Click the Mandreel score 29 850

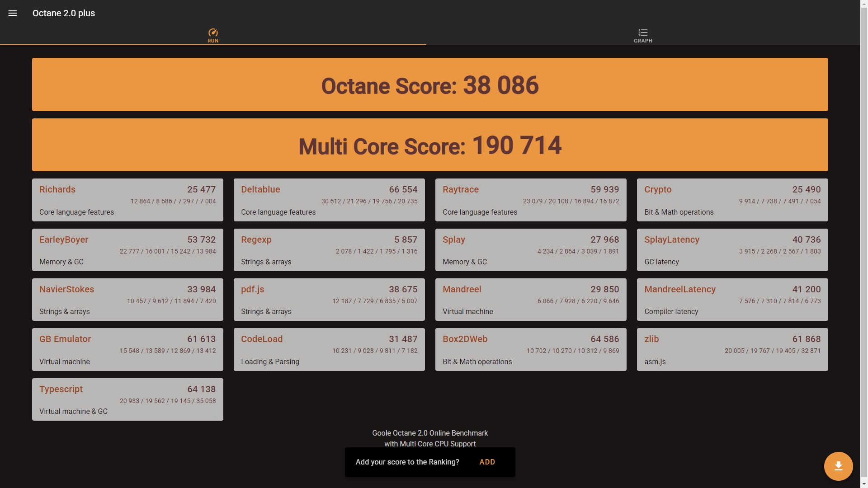point(605,289)
